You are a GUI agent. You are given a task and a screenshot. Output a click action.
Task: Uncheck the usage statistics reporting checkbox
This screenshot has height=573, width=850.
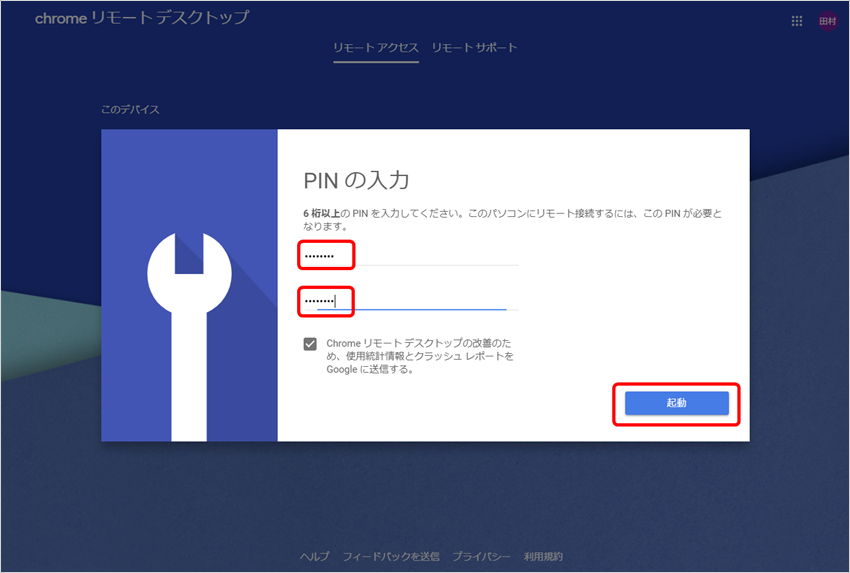point(310,344)
